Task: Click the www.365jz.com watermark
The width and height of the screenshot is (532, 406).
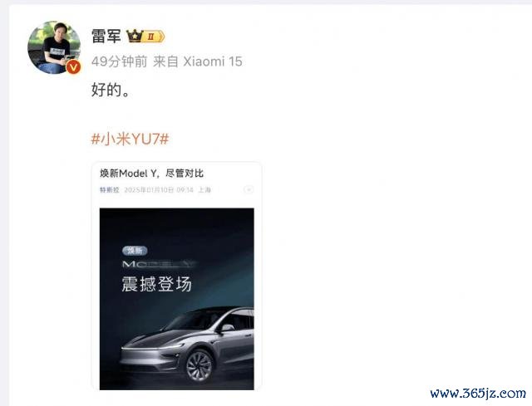Action: [478, 393]
